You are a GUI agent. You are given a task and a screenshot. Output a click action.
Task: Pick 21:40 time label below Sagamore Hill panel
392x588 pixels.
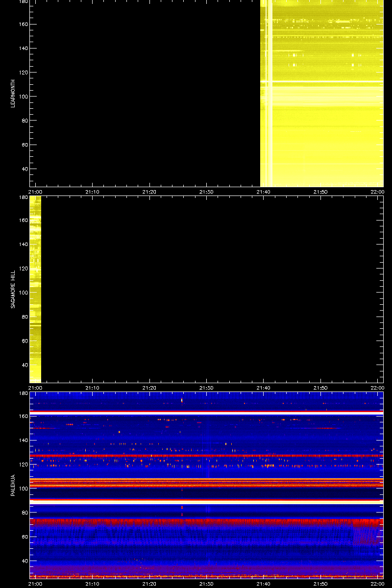click(x=263, y=388)
